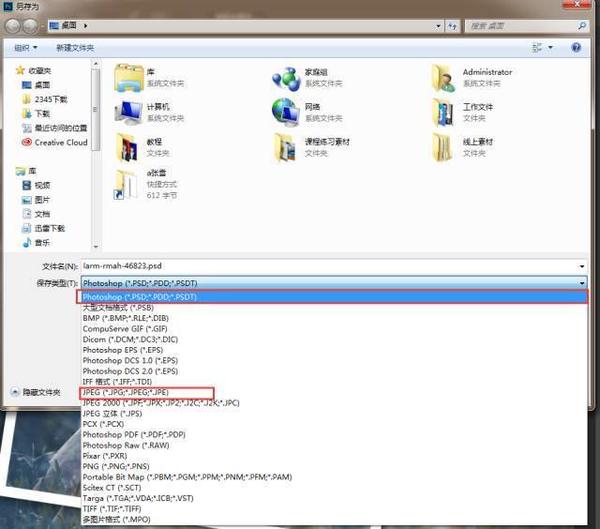
Task: Choose 多图片格式 (*.MPO) format
Action: point(334,519)
